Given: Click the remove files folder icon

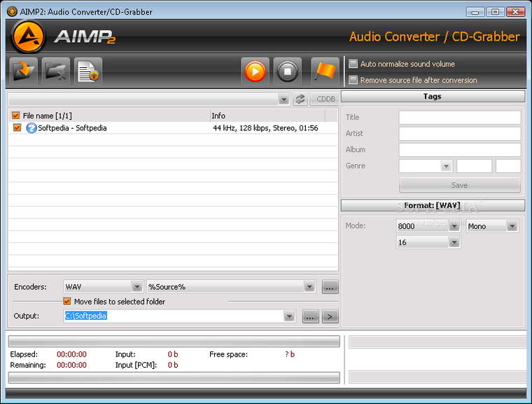Looking at the screenshot, I should click(55, 71).
